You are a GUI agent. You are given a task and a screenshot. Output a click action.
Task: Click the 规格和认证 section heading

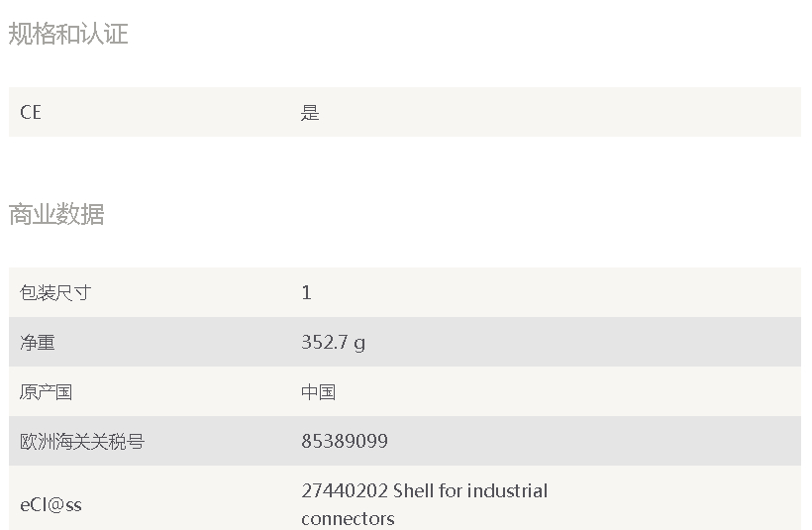(x=68, y=35)
